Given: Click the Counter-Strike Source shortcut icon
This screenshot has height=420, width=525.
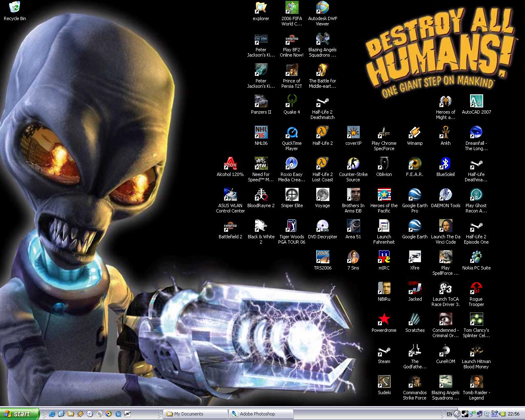Looking at the screenshot, I should [x=353, y=164].
